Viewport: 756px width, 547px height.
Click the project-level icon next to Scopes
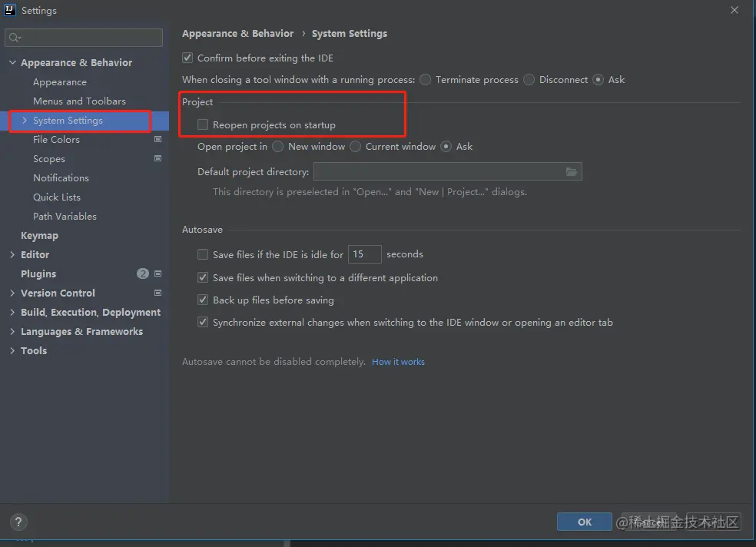click(157, 158)
